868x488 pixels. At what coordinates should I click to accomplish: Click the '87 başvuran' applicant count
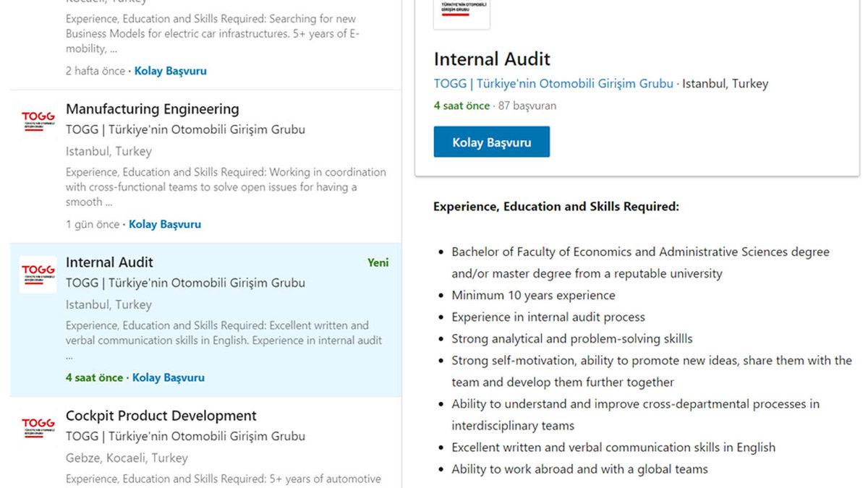(x=527, y=106)
